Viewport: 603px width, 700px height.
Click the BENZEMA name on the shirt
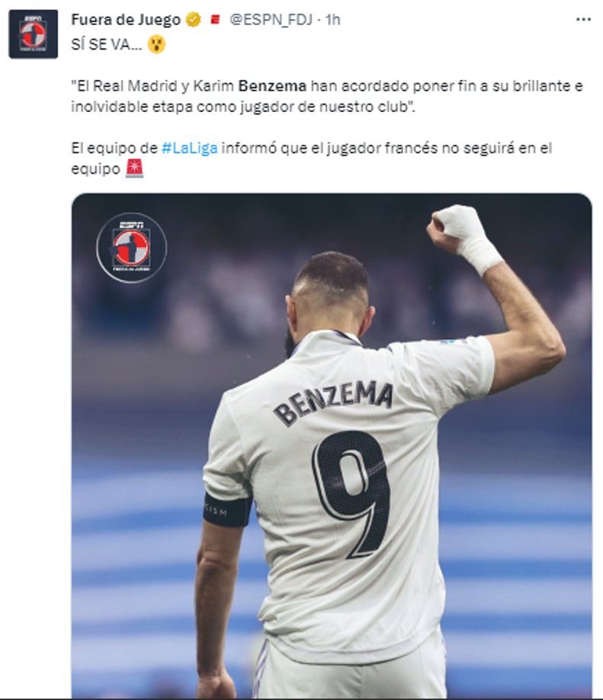[x=333, y=402]
